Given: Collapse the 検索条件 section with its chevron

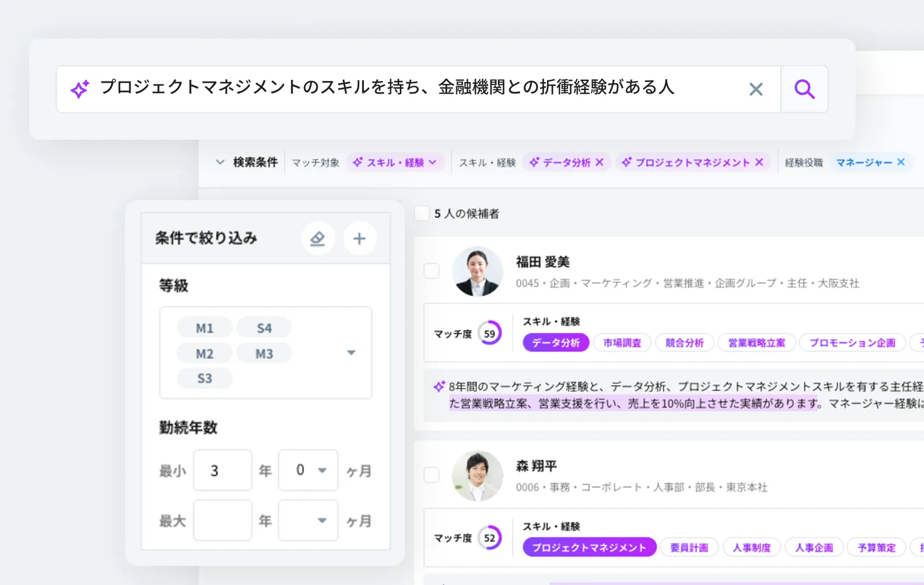Looking at the screenshot, I should [x=220, y=162].
